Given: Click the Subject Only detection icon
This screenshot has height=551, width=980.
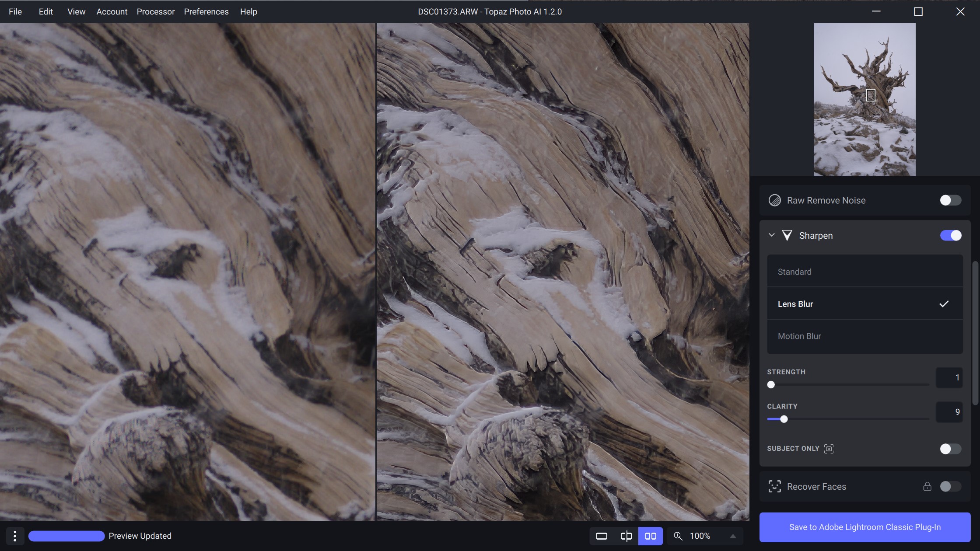Looking at the screenshot, I should pyautogui.click(x=829, y=449).
